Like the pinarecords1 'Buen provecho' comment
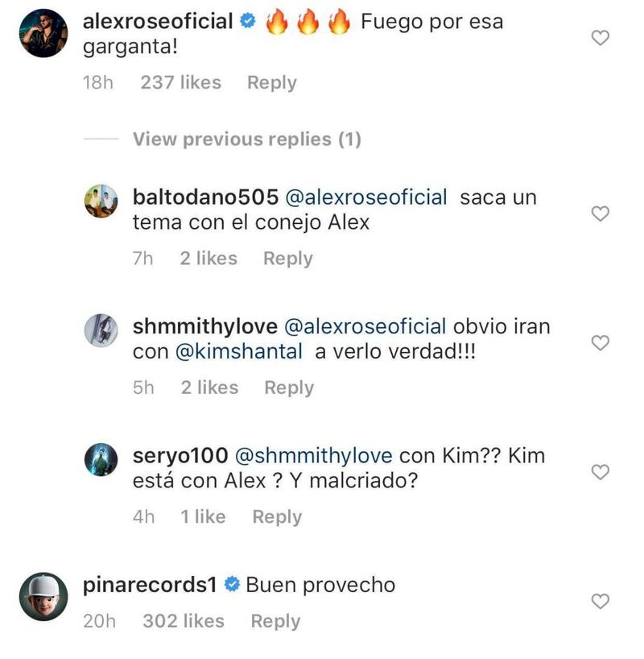 [600, 601]
